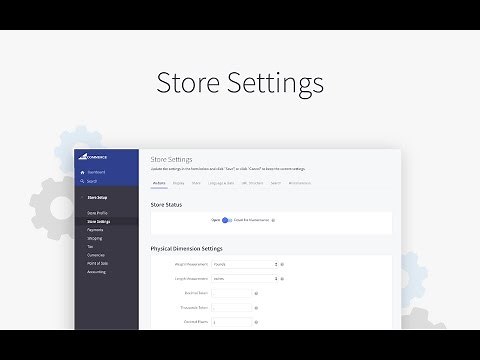Switch to the Search tab
This screenshot has width=480, height=360.
[276, 183]
